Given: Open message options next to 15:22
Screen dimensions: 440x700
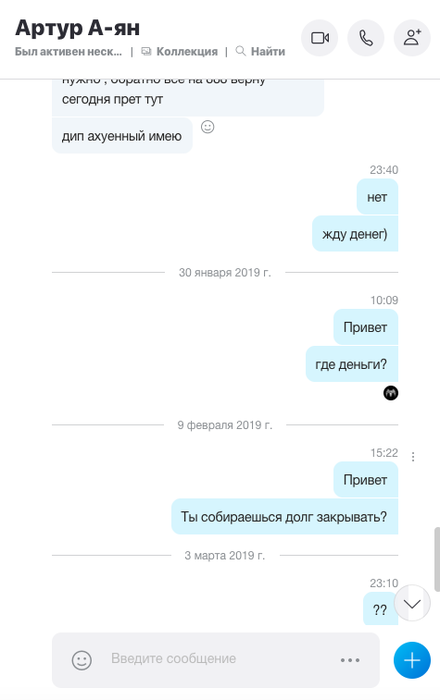Looking at the screenshot, I should 413,456.
